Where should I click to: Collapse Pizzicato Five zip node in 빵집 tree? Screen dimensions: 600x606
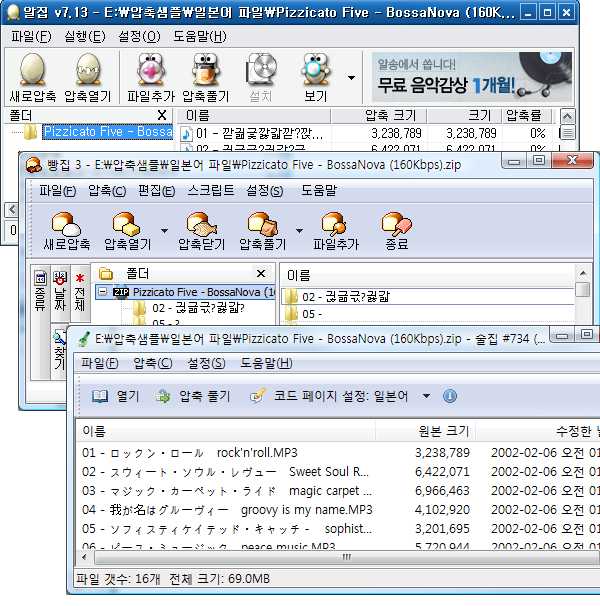(102, 292)
